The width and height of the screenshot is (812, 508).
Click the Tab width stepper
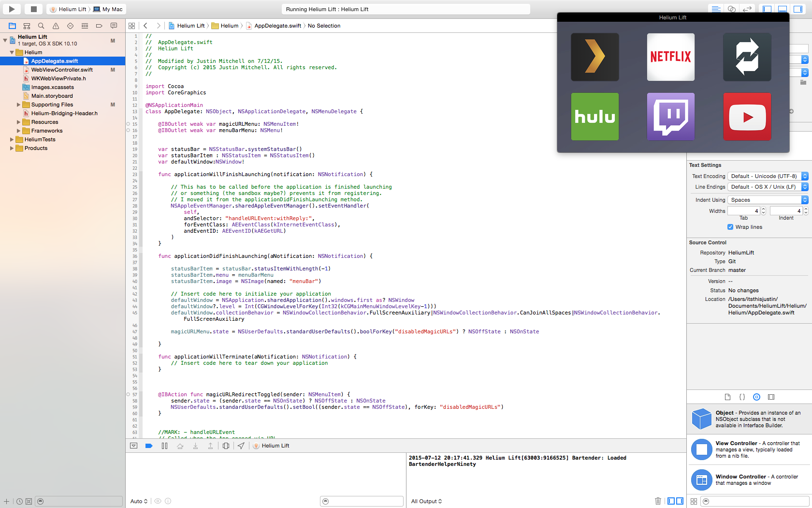[x=764, y=211]
